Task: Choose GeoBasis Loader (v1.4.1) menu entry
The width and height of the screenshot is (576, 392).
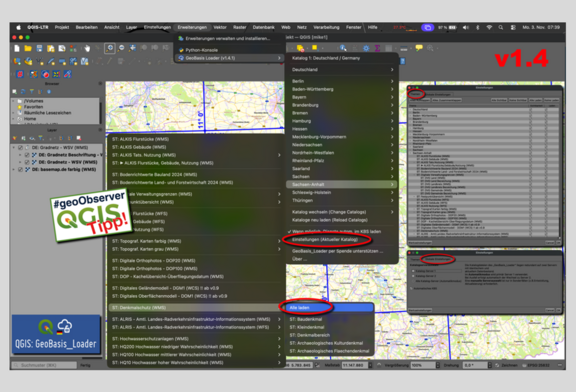Action: click(230, 58)
